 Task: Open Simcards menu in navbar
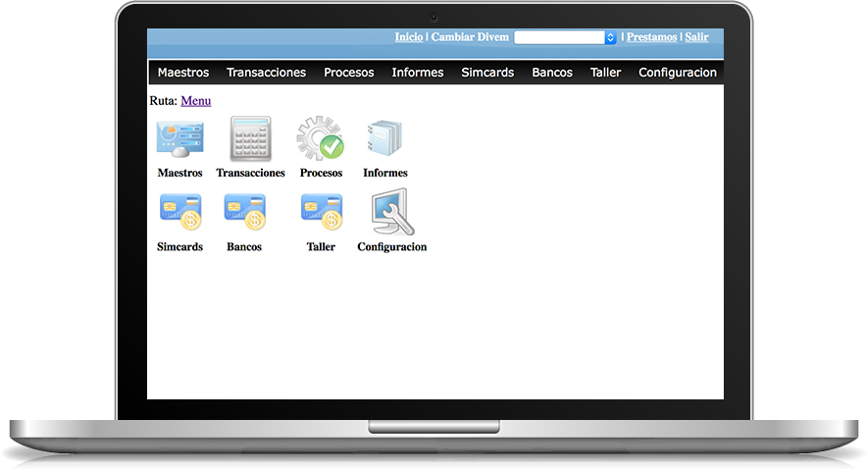[x=487, y=73]
